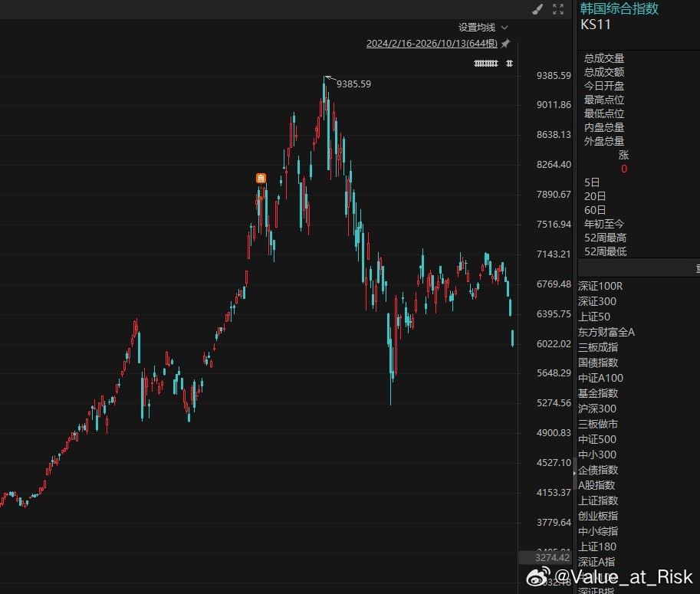Select 深证100R in the index list
700x594 pixels.
click(x=600, y=286)
